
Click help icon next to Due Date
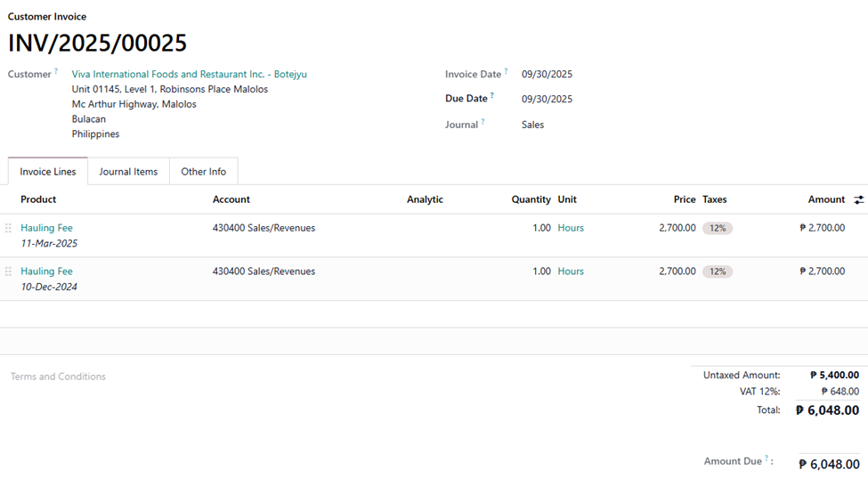pyautogui.click(x=491, y=95)
